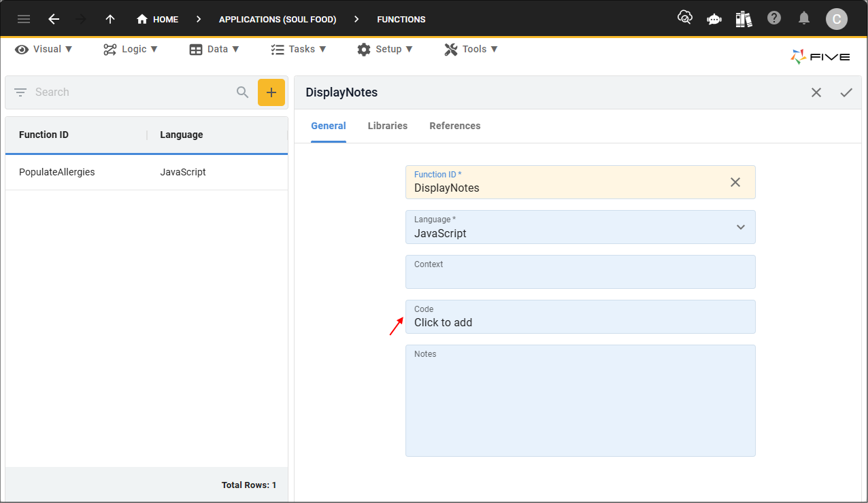Save the DisplayNotes form with checkmark
The width and height of the screenshot is (868, 503).
click(x=846, y=92)
